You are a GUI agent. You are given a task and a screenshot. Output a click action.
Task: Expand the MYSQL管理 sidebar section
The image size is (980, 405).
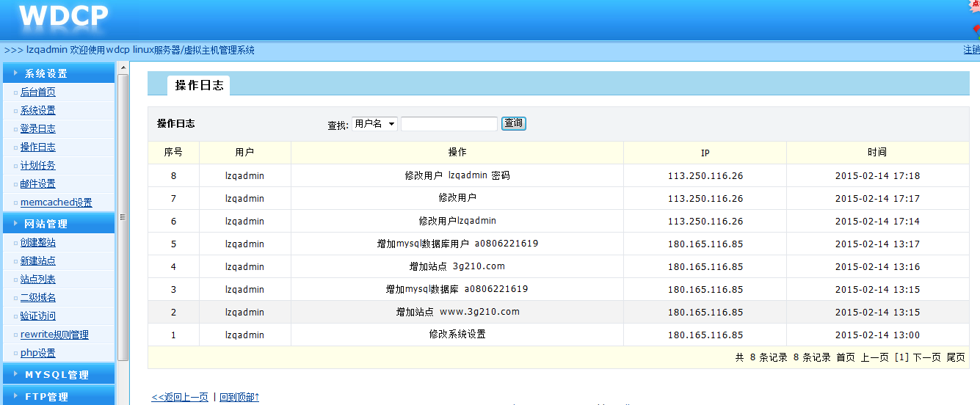[x=56, y=374]
